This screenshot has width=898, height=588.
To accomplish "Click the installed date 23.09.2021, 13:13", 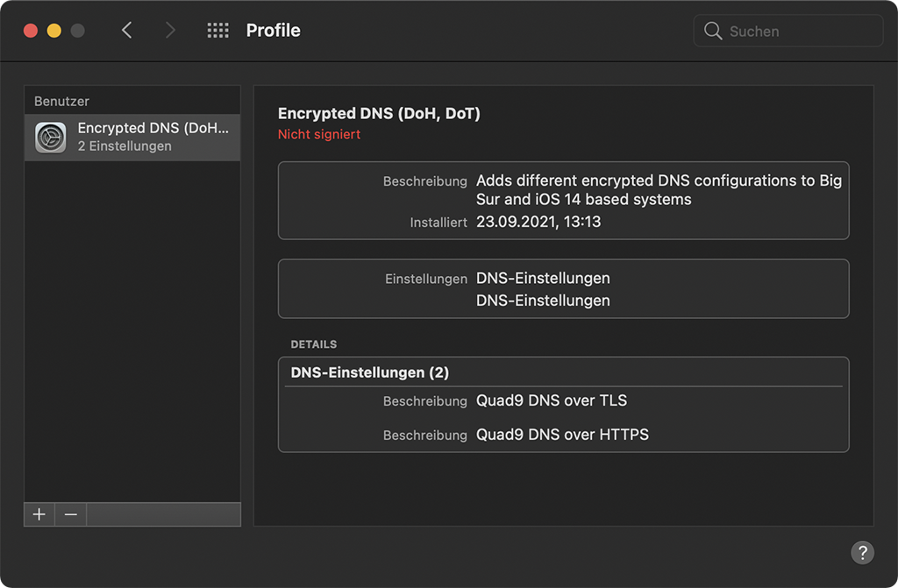I will [x=538, y=222].
